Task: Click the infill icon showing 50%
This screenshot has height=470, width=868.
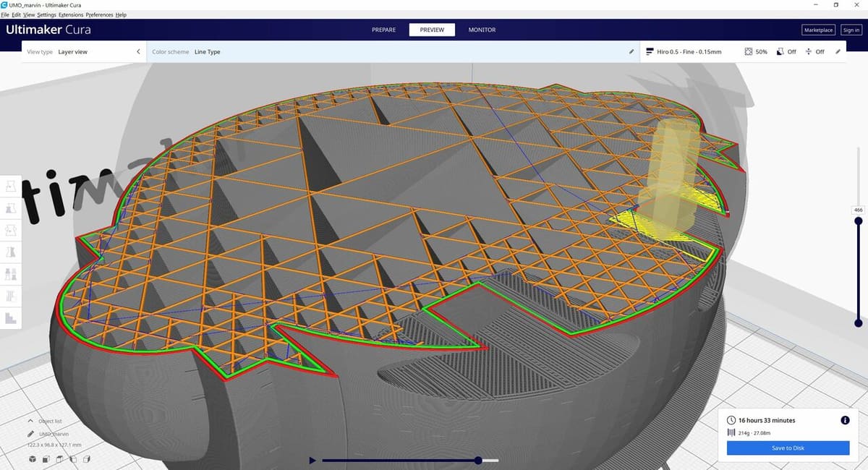Action: pos(749,52)
